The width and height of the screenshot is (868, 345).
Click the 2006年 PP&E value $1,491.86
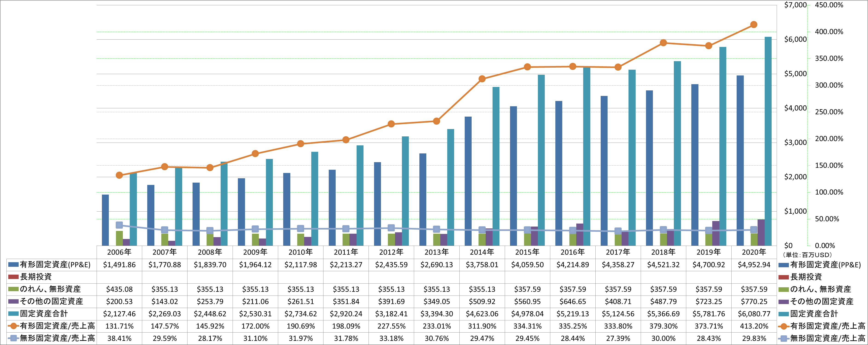click(x=119, y=265)
